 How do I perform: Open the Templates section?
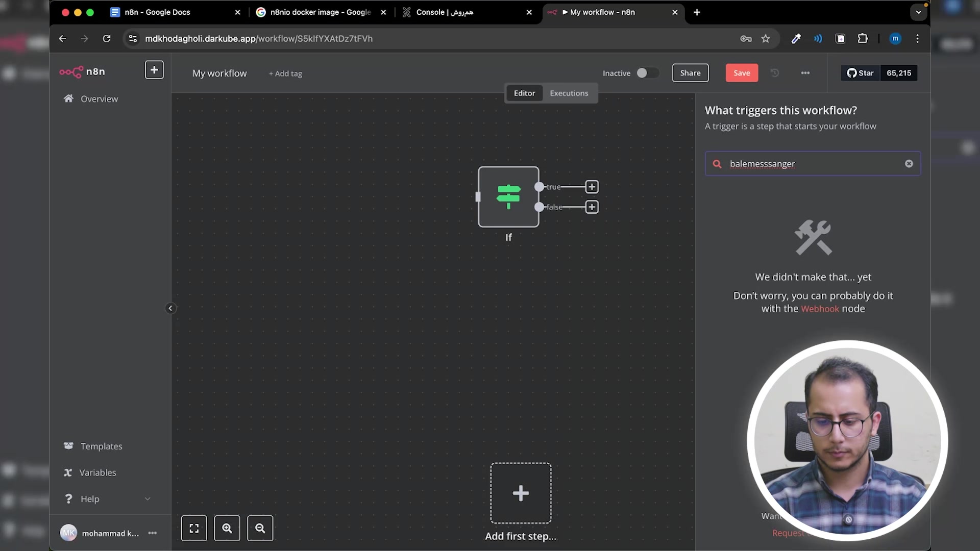93,446
